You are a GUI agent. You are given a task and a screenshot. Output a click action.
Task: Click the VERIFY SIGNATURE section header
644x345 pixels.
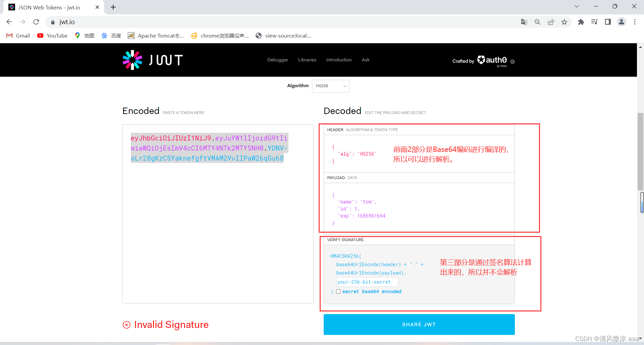(x=345, y=240)
